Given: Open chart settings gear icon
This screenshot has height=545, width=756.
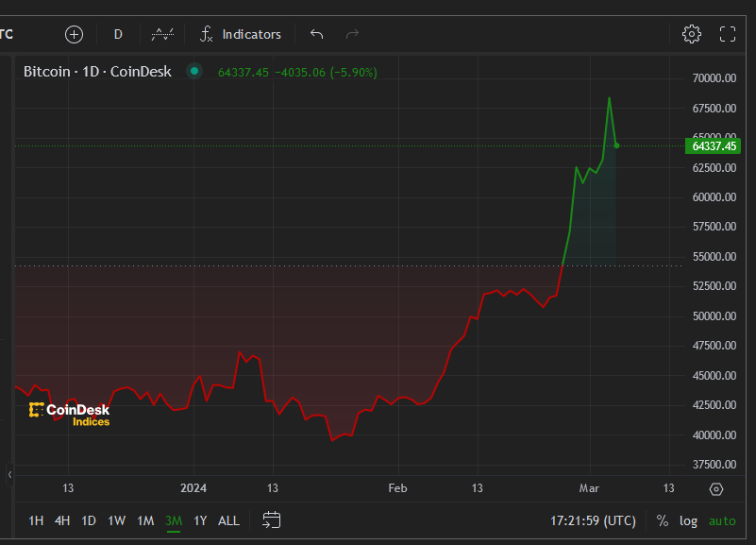Looking at the screenshot, I should (x=691, y=34).
